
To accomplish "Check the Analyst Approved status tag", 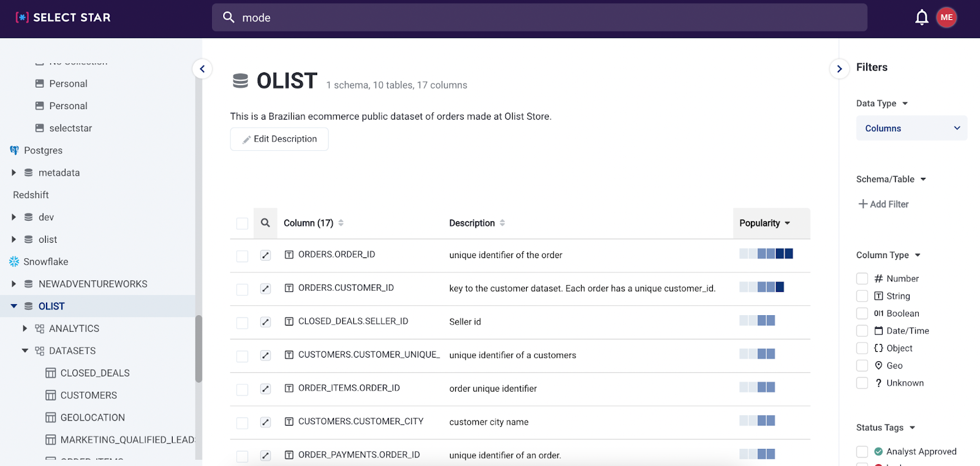I will 862,451.
